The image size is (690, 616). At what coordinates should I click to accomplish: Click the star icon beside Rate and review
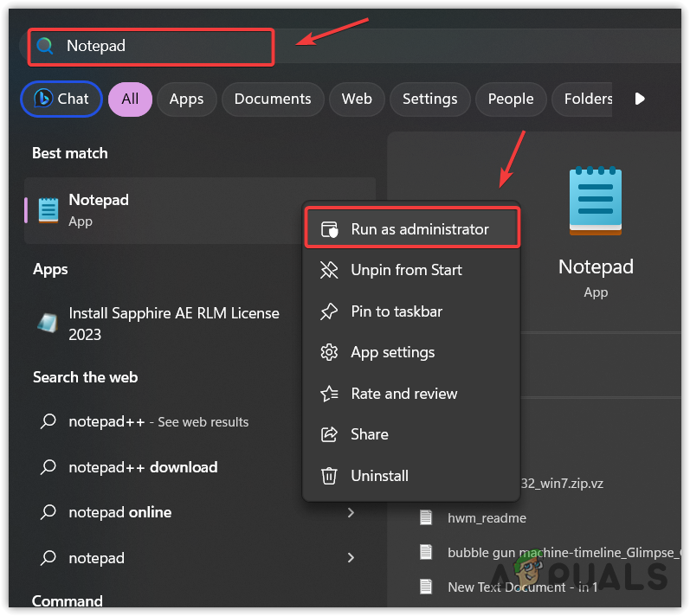click(x=329, y=394)
